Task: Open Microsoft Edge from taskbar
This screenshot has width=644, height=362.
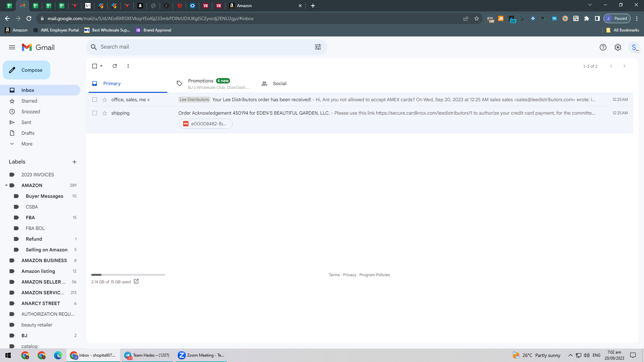Action: point(58,355)
